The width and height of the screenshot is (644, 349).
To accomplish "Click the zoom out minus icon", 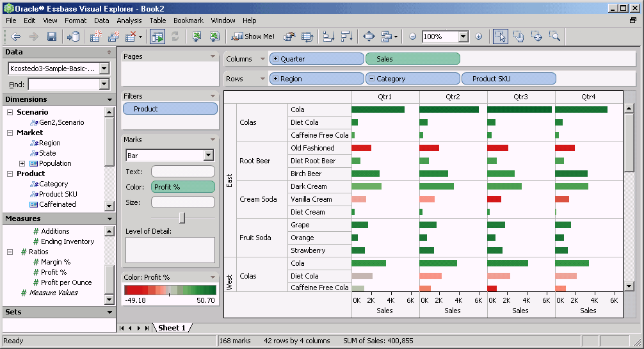I will pyautogui.click(x=413, y=37).
